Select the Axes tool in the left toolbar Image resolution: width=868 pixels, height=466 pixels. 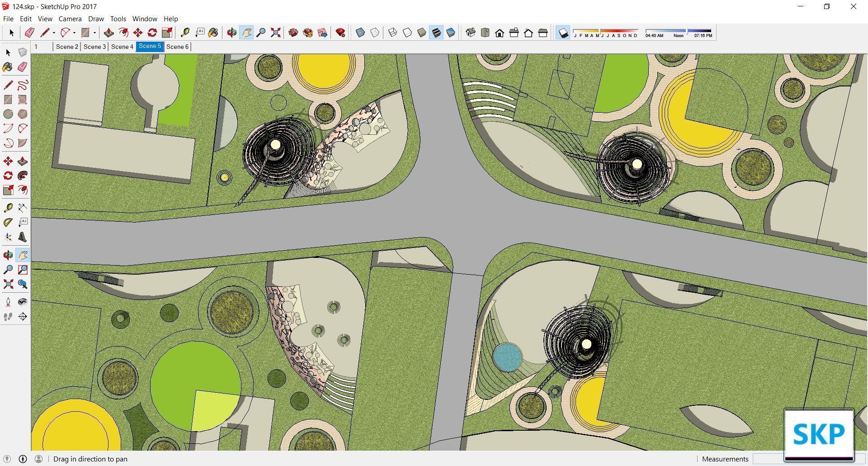tap(8, 237)
